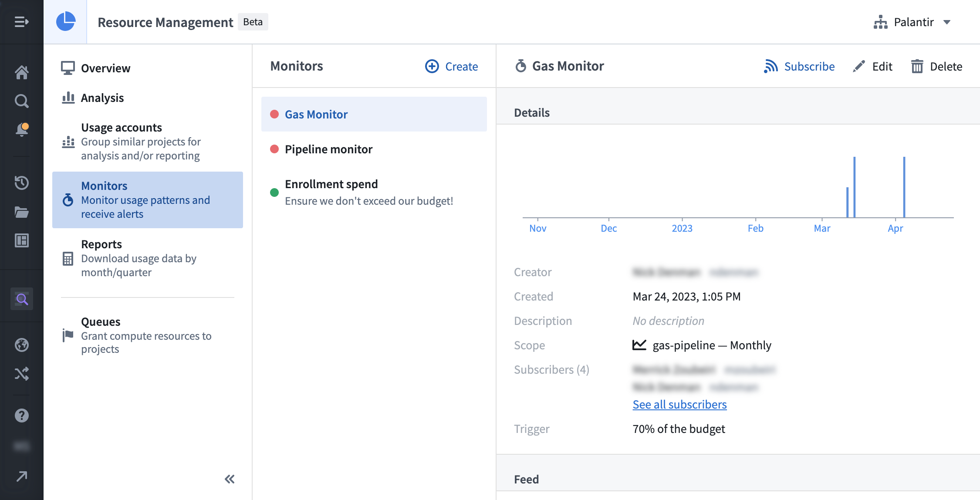
Task: Select the Monitors navigation item
Action: pyautogui.click(x=147, y=200)
